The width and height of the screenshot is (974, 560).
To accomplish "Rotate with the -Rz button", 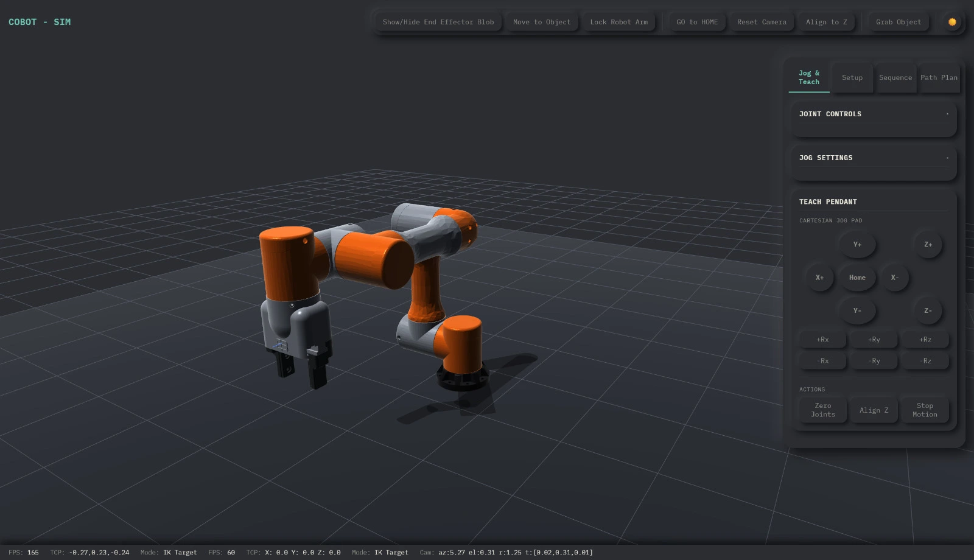I will point(925,361).
